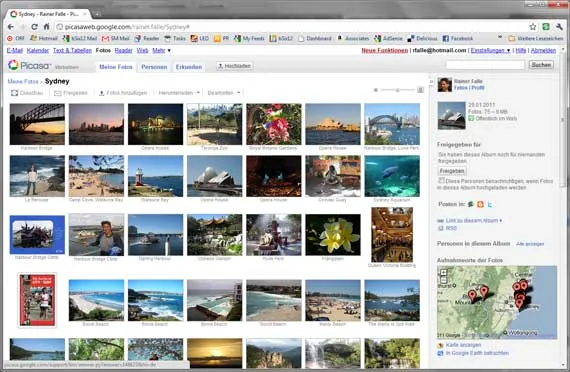Open the Reader bookmark
570x372 pixels.
pyautogui.click(x=146, y=38)
